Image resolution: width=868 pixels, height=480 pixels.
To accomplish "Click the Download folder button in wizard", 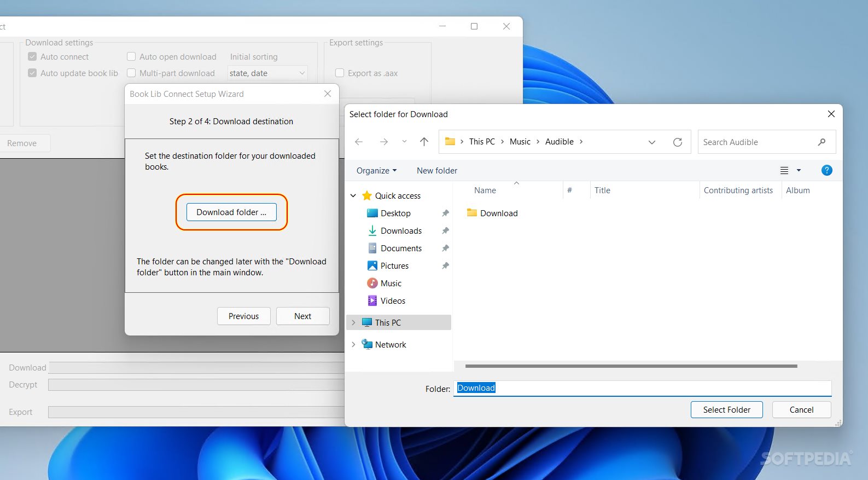I will [x=231, y=212].
